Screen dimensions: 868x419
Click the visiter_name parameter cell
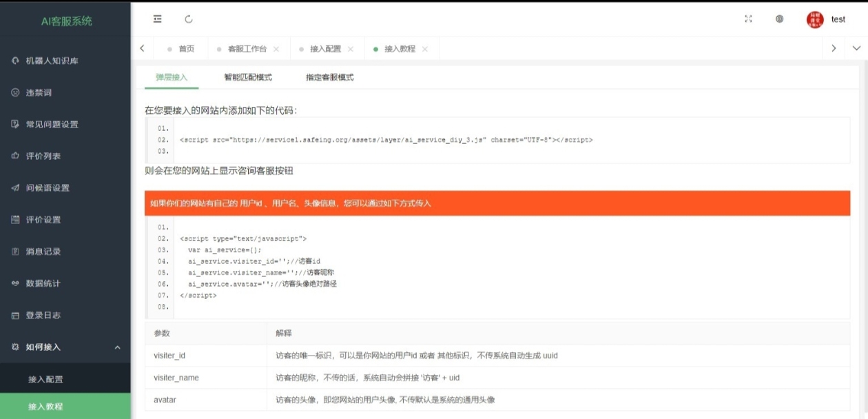(206, 378)
